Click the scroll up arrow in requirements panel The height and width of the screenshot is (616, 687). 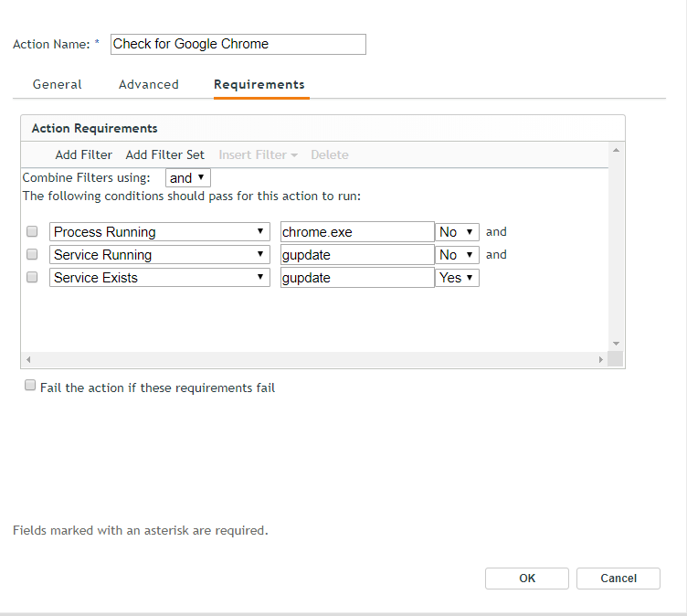click(x=616, y=151)
